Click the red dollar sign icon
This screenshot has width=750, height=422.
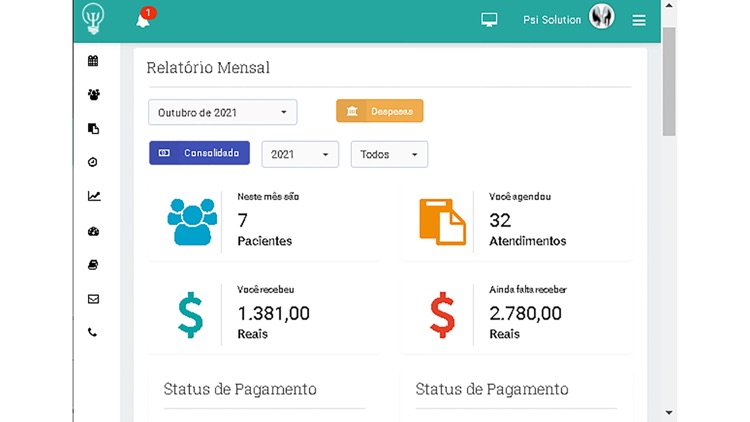[x=442, y=315]
